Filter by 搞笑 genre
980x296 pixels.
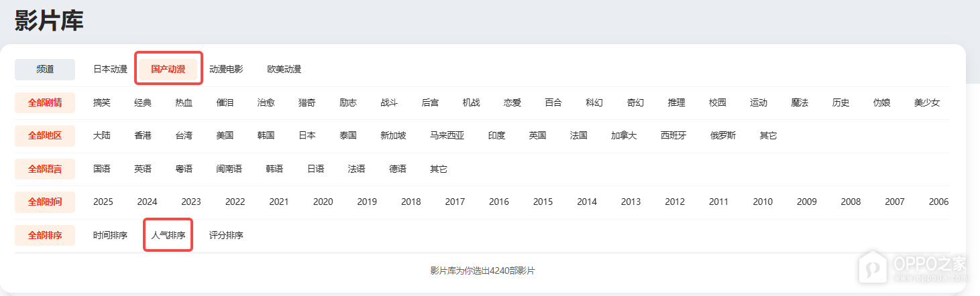tap(102, 102)
